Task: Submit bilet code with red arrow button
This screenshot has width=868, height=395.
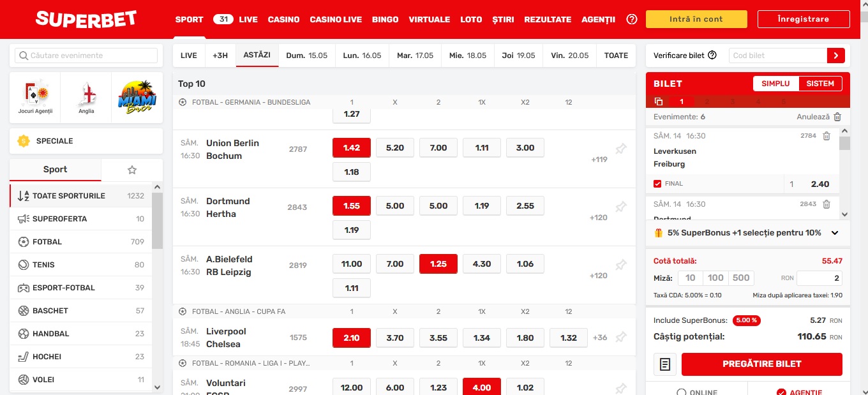Action: click(835, 56)
